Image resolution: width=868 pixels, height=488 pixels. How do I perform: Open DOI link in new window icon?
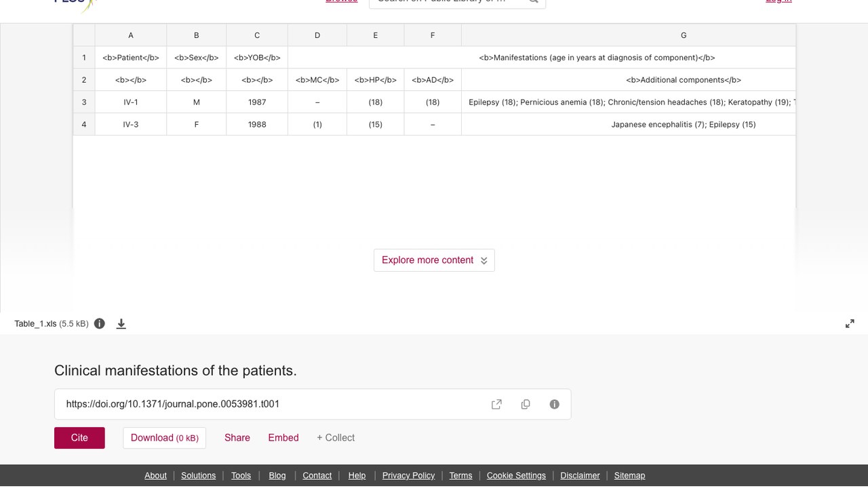(496, 404)
